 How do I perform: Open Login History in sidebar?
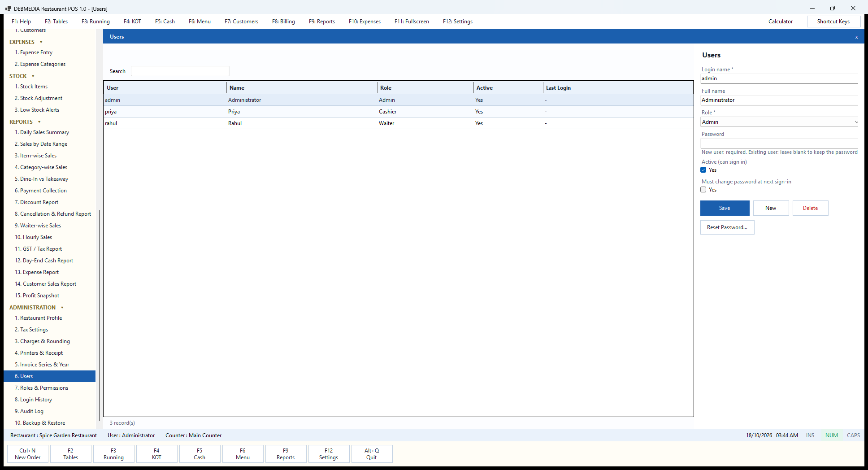(x=49, y=400)
